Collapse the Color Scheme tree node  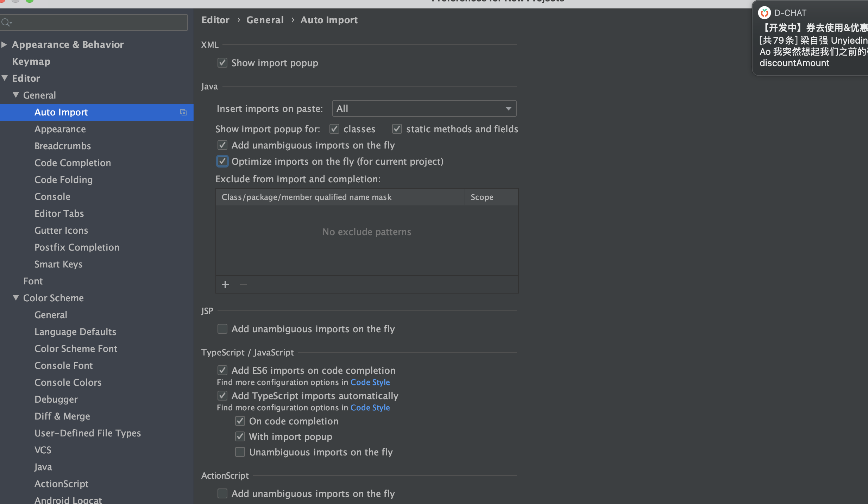[15, 298]
